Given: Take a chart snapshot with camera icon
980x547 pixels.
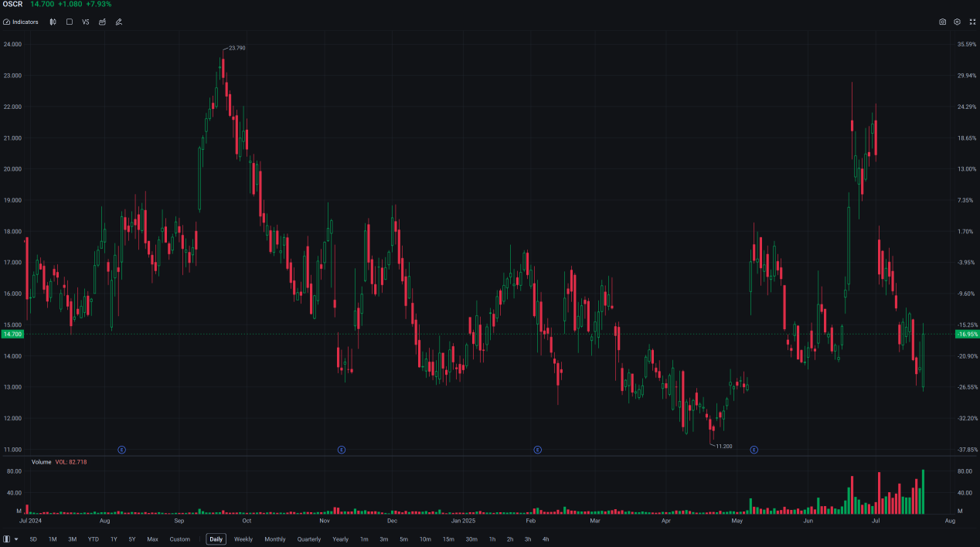Looking at the screenshot, I should point(942,22).
